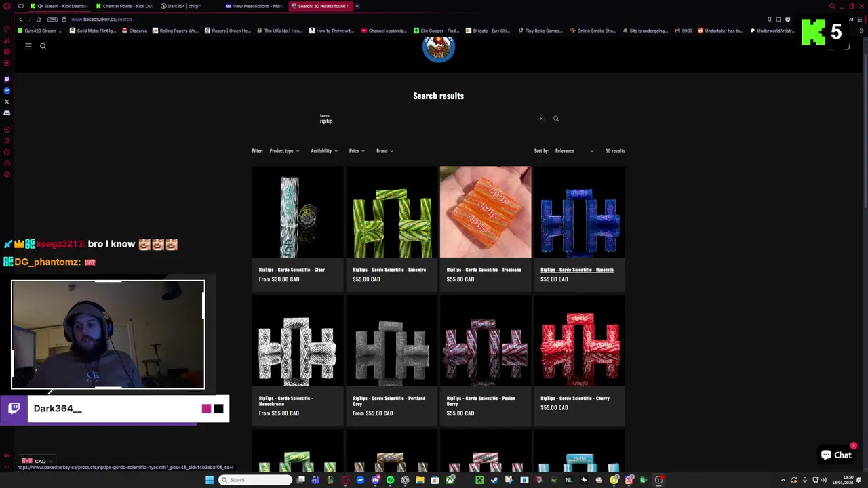Image resolution: width=868 pixels, height=488 pixels.
Task: Click the Windows taskbar Search box
Action: (255, 480)
